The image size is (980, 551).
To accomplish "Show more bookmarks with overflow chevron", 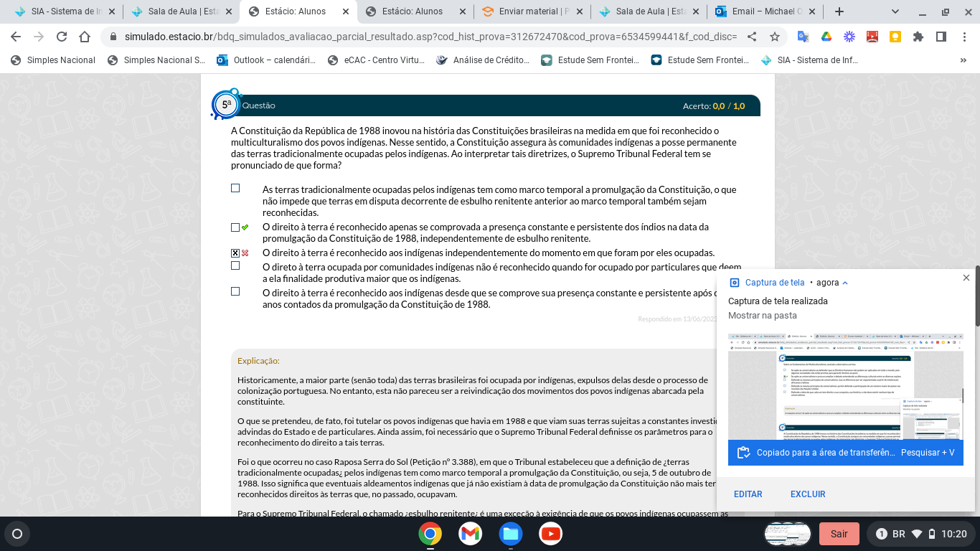I will (x=963, y=60).
